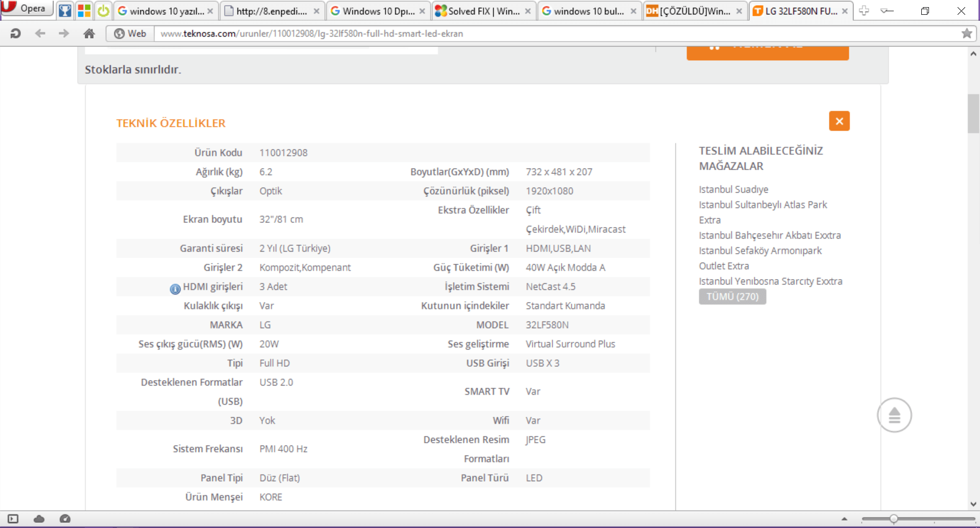Viewport: 980px width, 528px height.
Task: Switch to the 'http://8.enpedi...' tab
Action: pyautogui.click(x=272, y=11)
